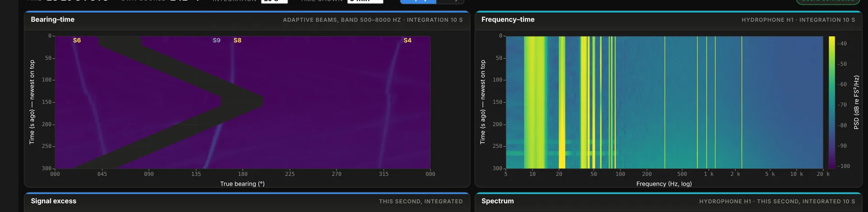The width and height of the screenshot is (868, 212).
Task: Click the Bearing–time 'Time (s ago)' axis label
Action: [x=32, y=102]
